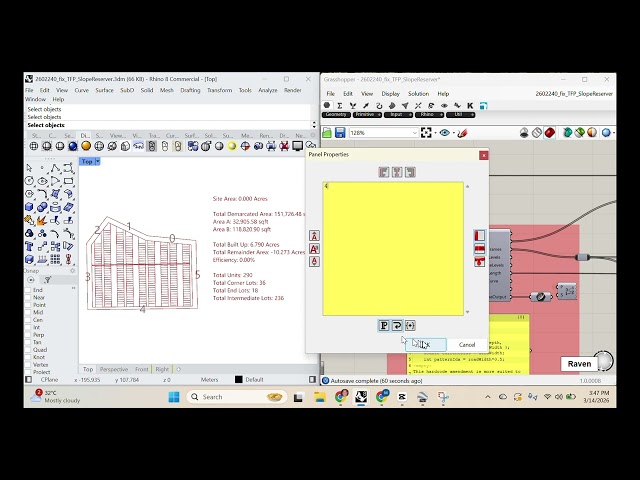Open the Top viewport title dropdown arrow

[98, 162]
